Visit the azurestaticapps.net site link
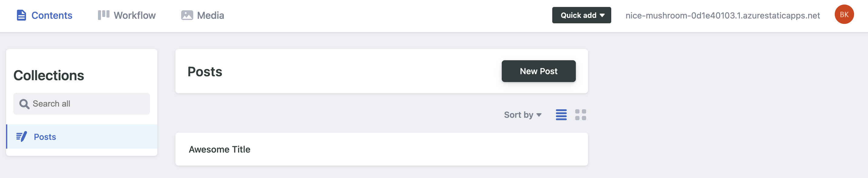This screenshot has width=868, height=178. click(x=723, y=15)
